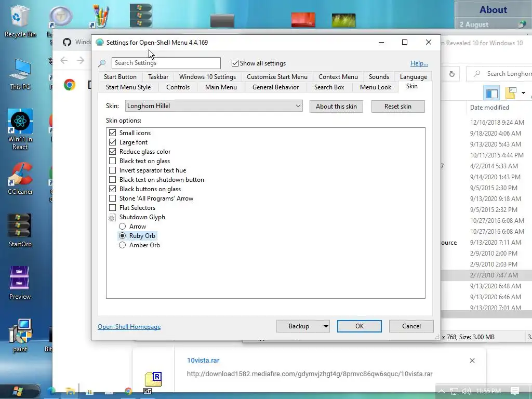
Task: Toggle the Show all settings checkbox
Action: [x=235, y=63]
